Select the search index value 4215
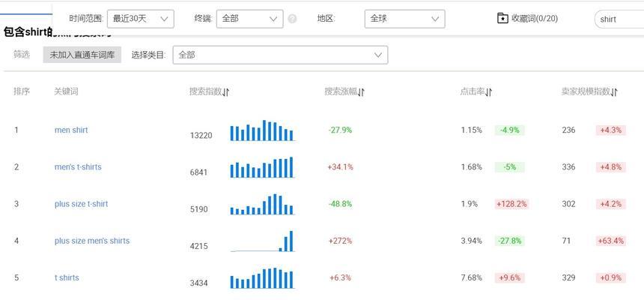 coord(198,247)
